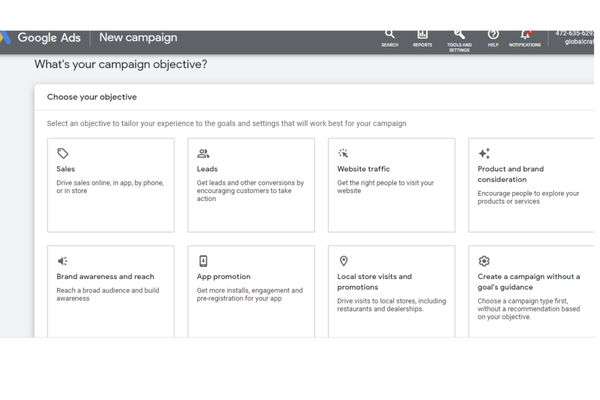Click the Leads people icon
Viewport: 600px width, 400px height.
pyautogui.click(x=203, y=153)
